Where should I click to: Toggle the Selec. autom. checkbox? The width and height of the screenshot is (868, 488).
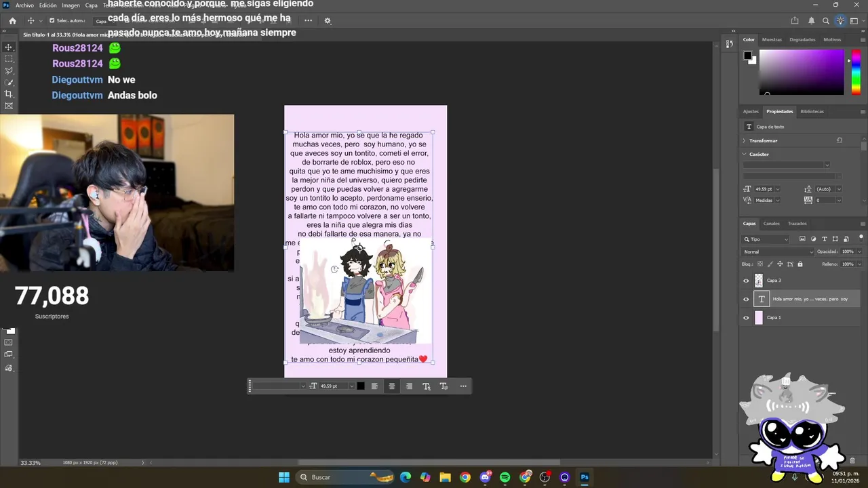click(x=52, y=21)
